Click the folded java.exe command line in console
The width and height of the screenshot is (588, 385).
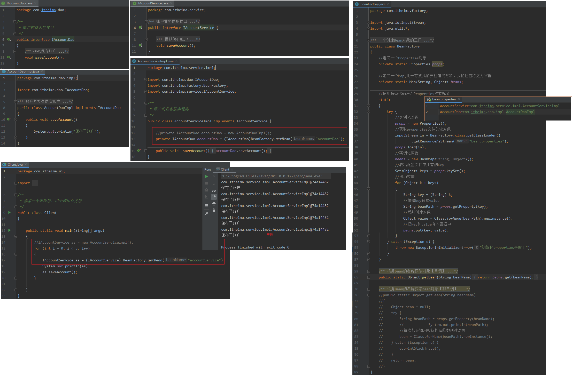pyautogui.click(x=276, y=176)
